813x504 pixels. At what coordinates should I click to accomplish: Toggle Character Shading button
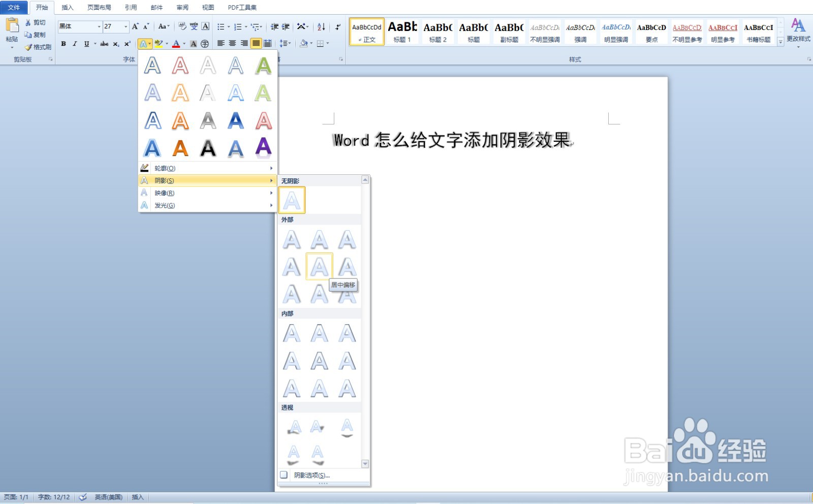click(x=193, y=44)
